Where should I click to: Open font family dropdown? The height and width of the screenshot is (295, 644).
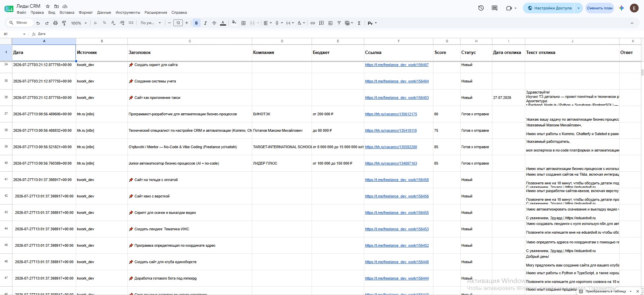tap(151, 23)
